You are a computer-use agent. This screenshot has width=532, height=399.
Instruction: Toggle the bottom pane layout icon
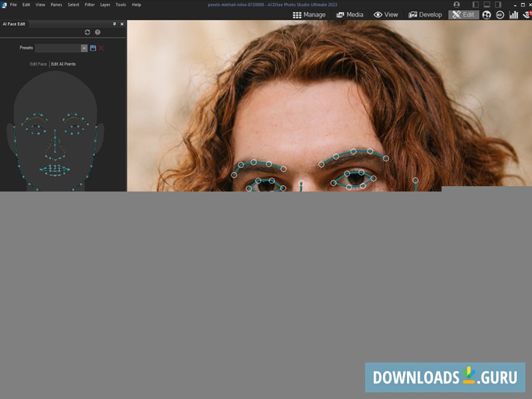pos(487,5)
